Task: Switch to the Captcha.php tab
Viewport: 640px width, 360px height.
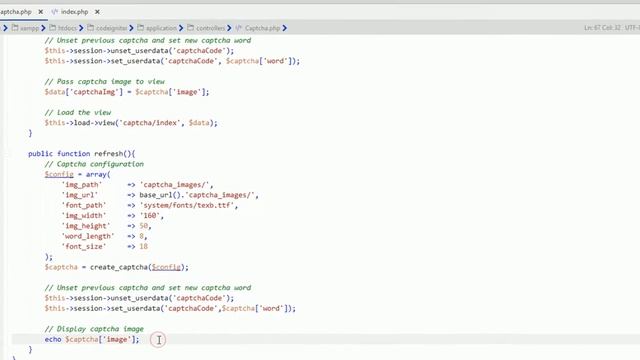Action: tap(16, 12)
